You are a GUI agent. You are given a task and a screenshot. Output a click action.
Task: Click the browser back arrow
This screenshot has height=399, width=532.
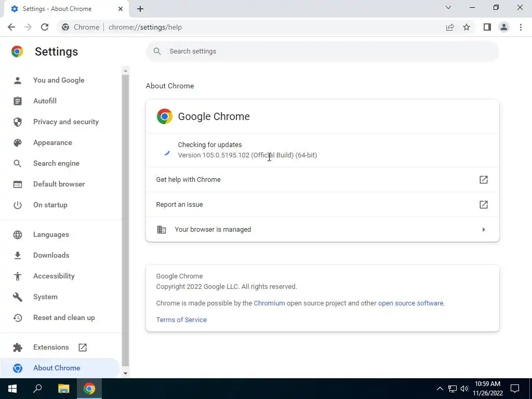point(11,27)
